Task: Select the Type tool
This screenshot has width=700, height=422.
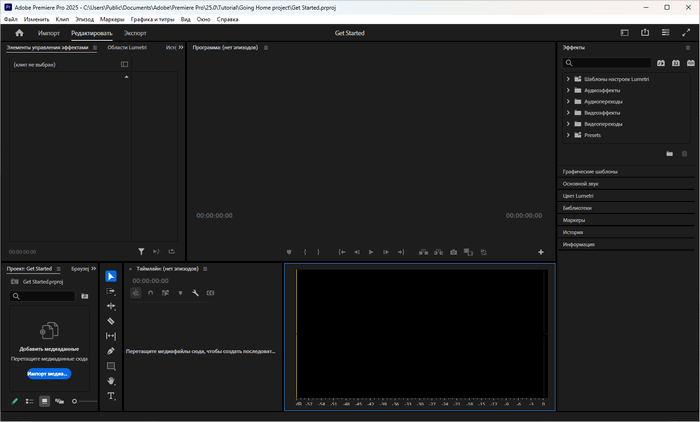Action: click(111, 396)
